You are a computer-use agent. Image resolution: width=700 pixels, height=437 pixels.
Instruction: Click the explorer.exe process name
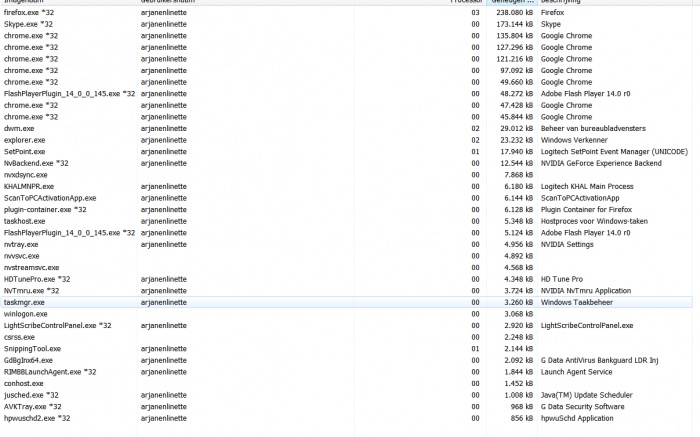25,140
